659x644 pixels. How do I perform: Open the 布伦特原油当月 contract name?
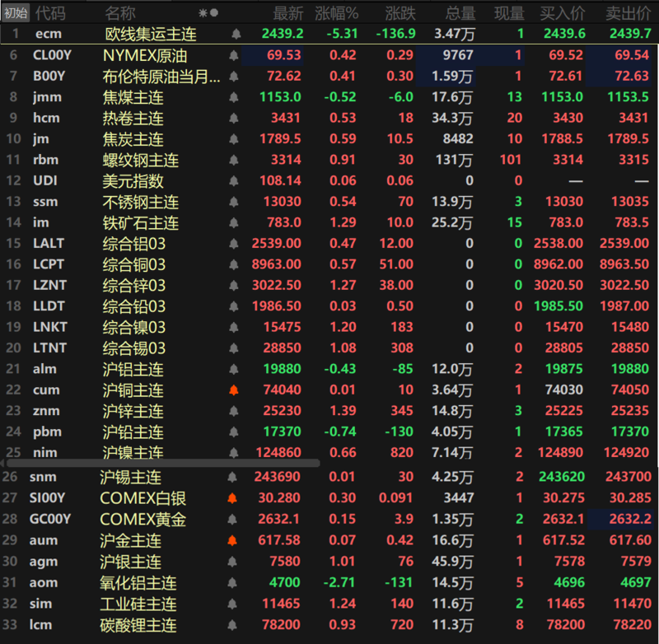point(161,77)
